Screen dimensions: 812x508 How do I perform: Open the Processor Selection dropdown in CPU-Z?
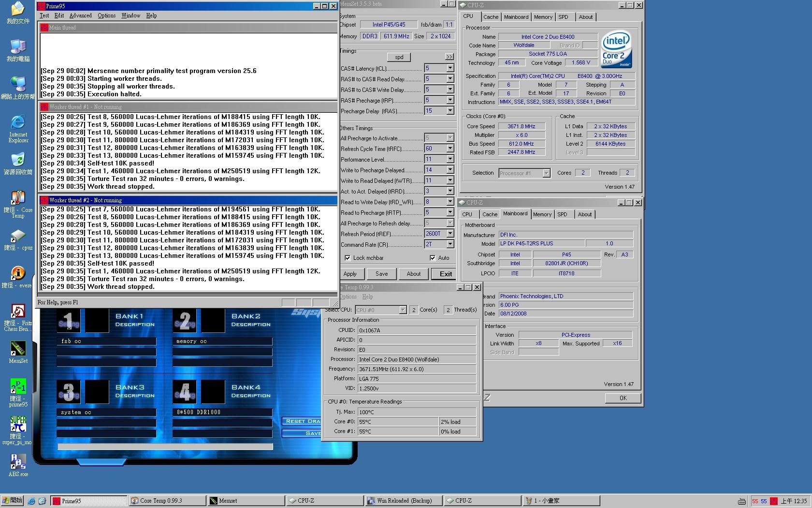546,173
